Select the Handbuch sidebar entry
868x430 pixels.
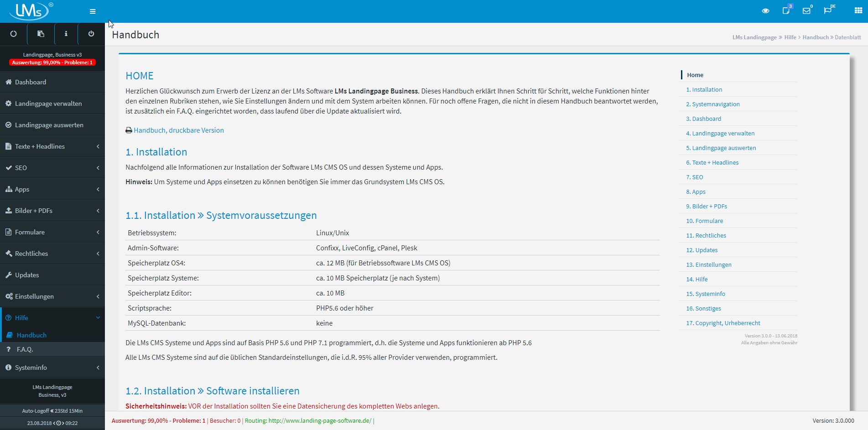tap(31, 335)
